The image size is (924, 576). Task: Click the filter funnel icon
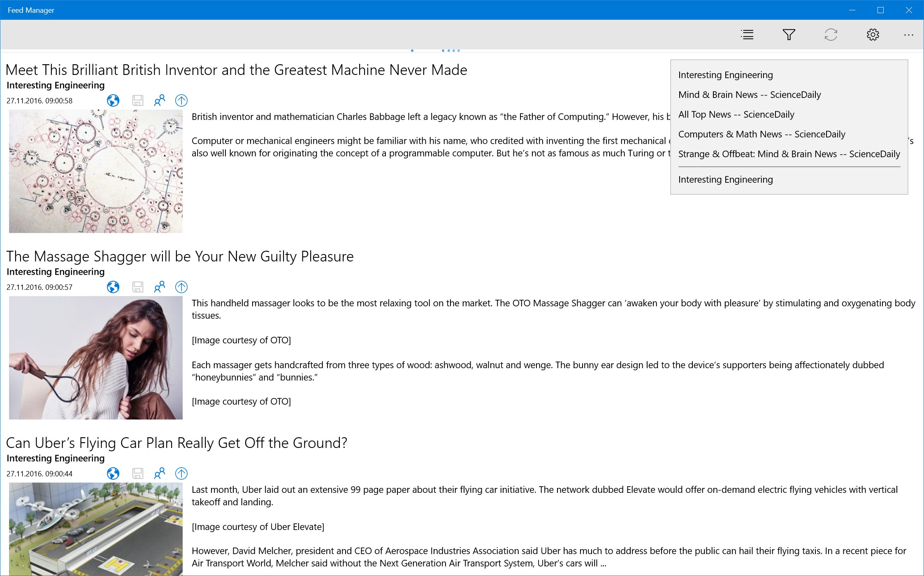coord(789,35)
